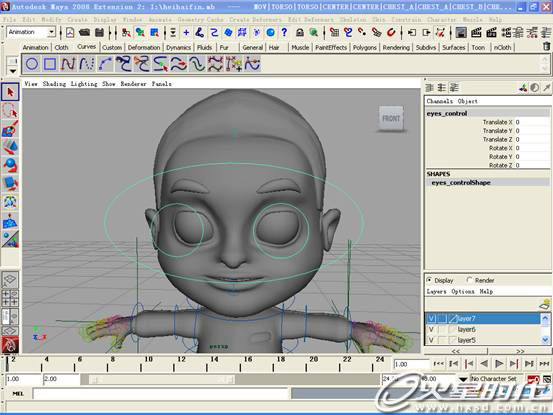
Task: Click the snap to grids plus icon
Action: click(186, 32)
